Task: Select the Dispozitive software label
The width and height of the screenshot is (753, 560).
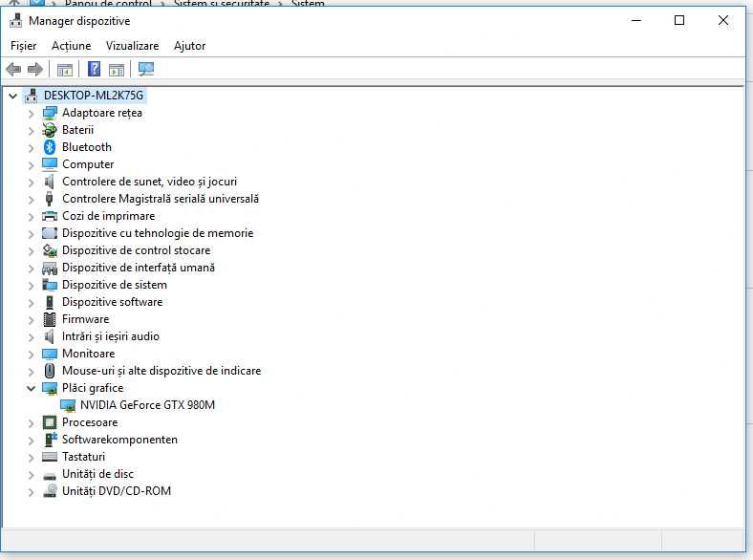Action: pos(113,302)
